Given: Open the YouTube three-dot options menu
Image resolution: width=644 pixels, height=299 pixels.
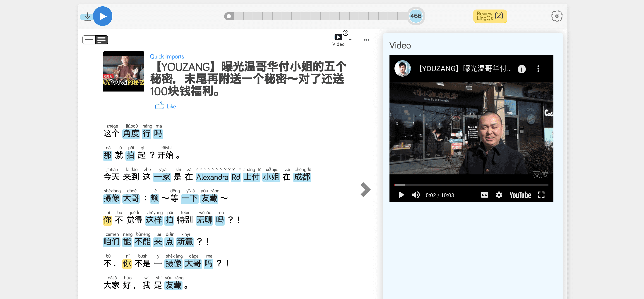Looking at the screenshot, I should (x=538, y=69).
